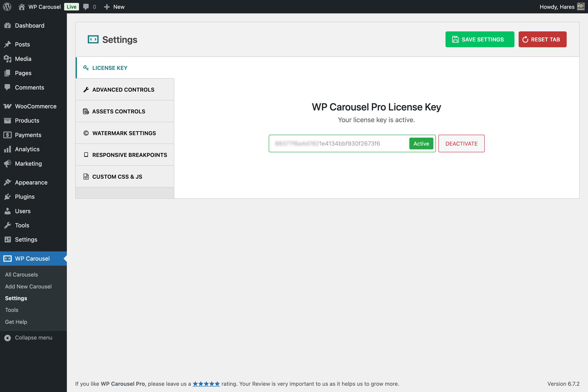Open Tools under WP Carousel submenu
Viewport: 588px width, 392px height.
click(12, 310)
